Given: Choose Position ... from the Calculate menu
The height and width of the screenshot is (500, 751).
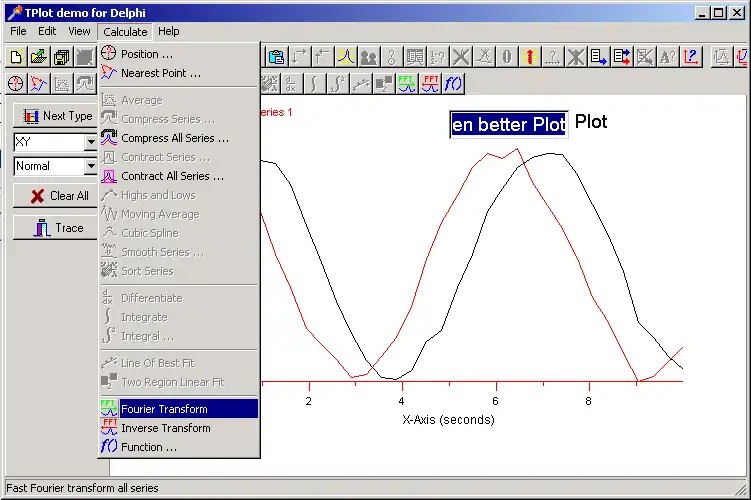Looking at the screenshot, I should [179, 54].
